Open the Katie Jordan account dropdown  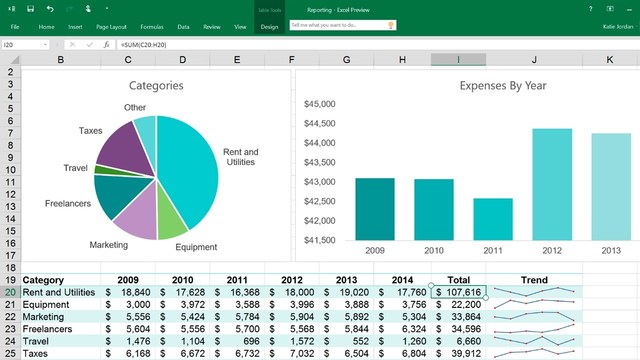(620, 27)
